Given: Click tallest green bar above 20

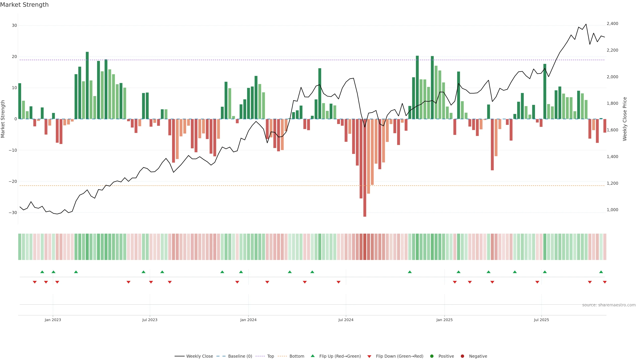Looking at the screenshot, I should (87, 85).
